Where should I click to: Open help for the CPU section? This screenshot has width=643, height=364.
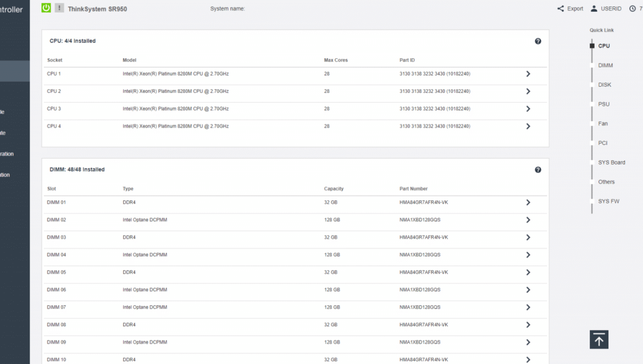[x=538, y=41]
